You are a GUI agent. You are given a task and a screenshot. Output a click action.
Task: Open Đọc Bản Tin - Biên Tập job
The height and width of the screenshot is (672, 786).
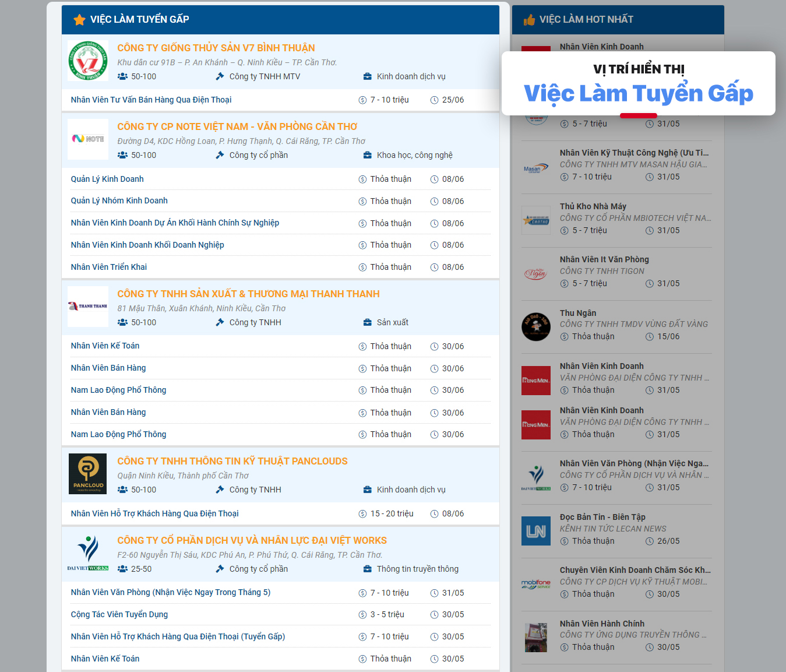tap(602, 517)
